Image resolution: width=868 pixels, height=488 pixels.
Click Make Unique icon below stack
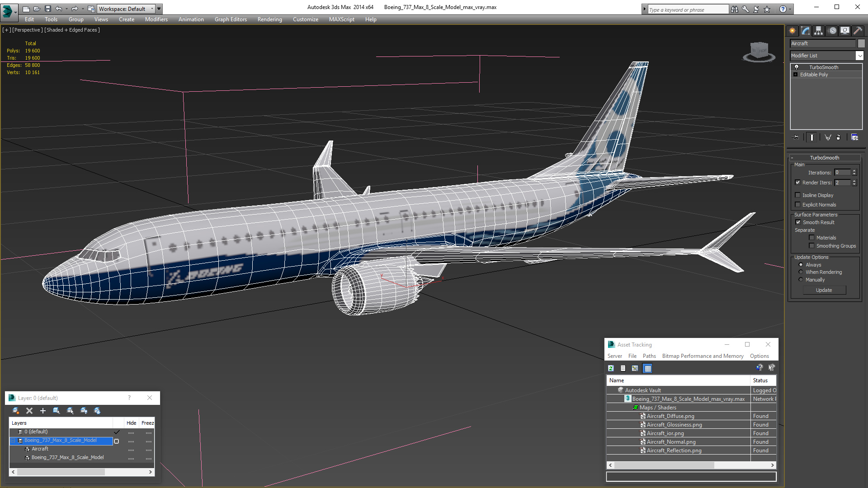[x=828, y=137]
